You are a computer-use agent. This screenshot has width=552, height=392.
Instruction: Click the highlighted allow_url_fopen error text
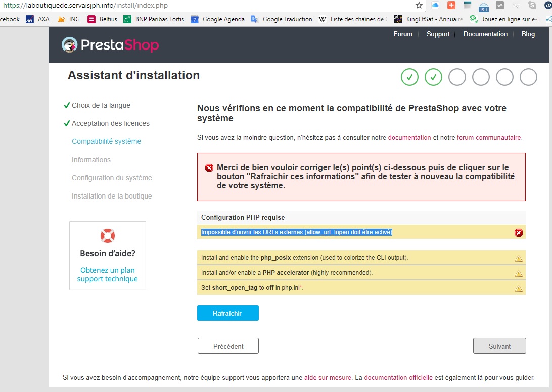[x=296, y=232]
